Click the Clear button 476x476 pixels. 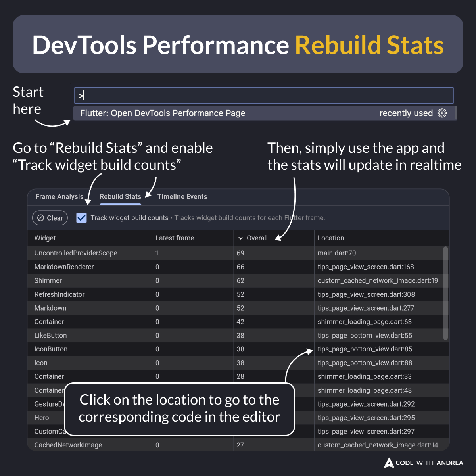(50, 218)
